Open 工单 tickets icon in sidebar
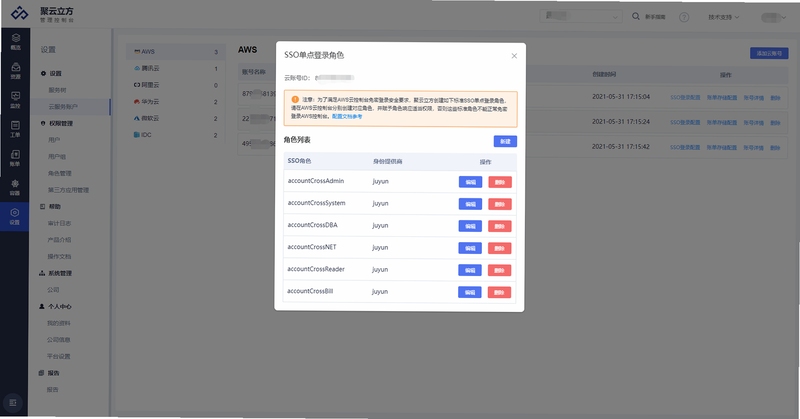The width and height of the screenshot is (800, 419). coord(15,129)
